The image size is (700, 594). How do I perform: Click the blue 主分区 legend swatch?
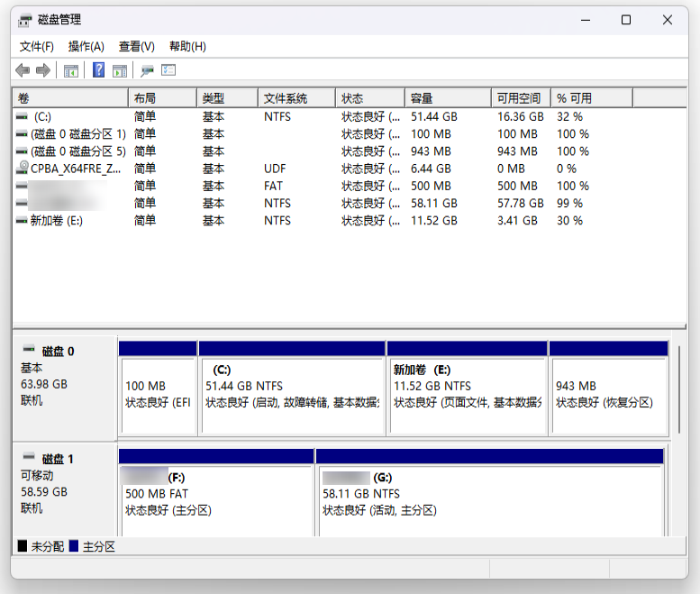(x=74, y=545)
